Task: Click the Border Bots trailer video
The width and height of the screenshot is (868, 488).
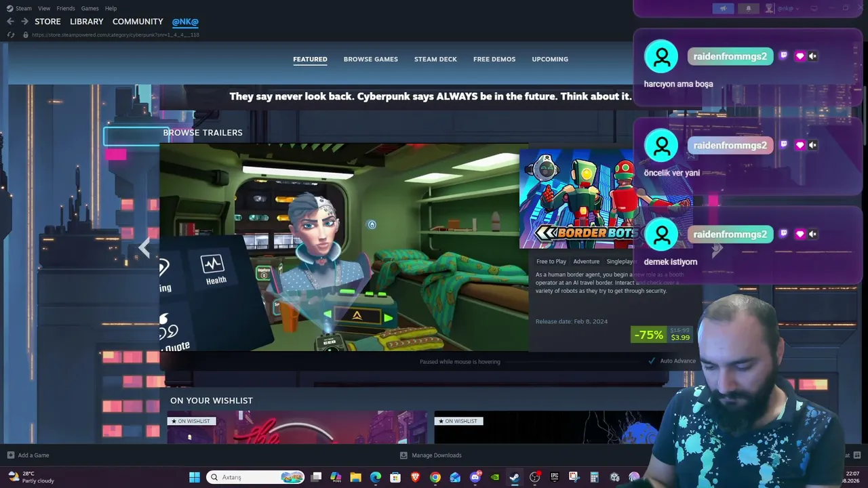Action: click(x=344, y=247)
